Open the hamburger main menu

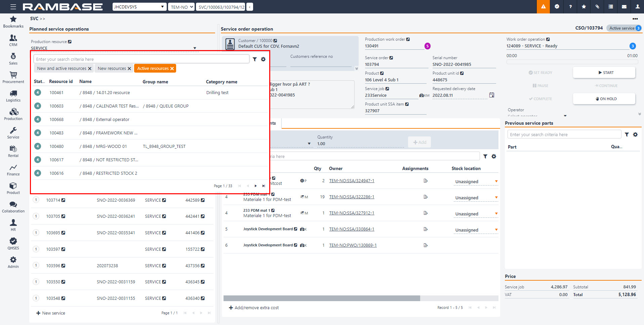point(13,7)
